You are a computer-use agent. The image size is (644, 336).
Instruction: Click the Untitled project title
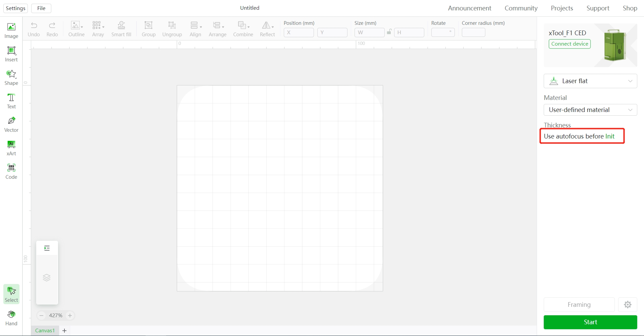click(x=250, y=8)
